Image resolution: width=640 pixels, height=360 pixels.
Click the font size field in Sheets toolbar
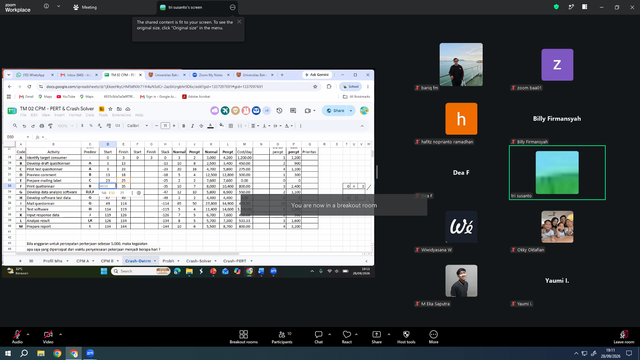coord(165,126)
